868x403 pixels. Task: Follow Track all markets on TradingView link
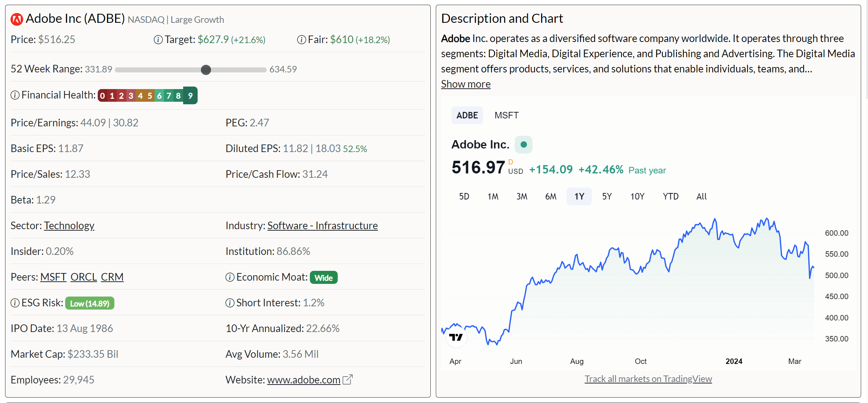(648, 379)
